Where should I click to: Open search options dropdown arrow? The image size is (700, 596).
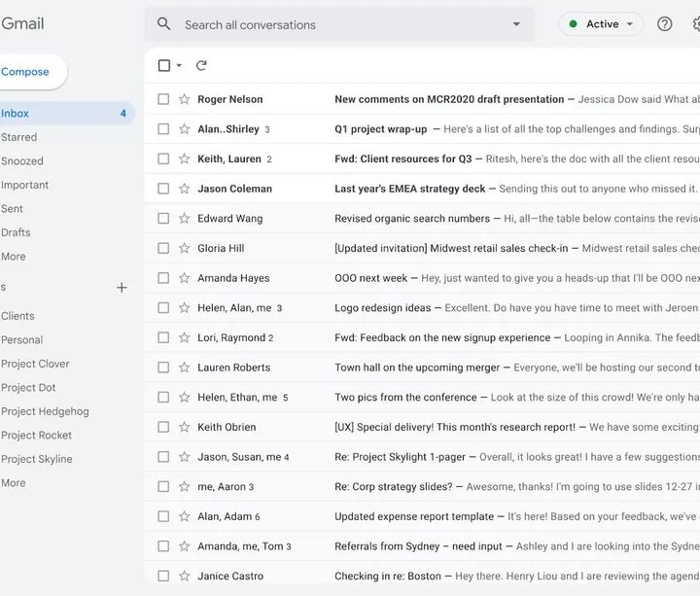pyautogui.click(x=516, y=24)
